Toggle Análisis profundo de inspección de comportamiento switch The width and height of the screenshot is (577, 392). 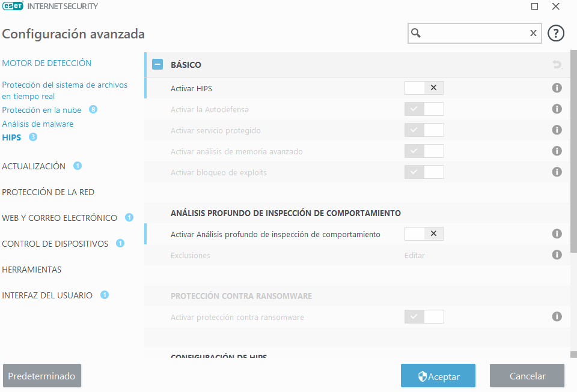pos(424,234)
